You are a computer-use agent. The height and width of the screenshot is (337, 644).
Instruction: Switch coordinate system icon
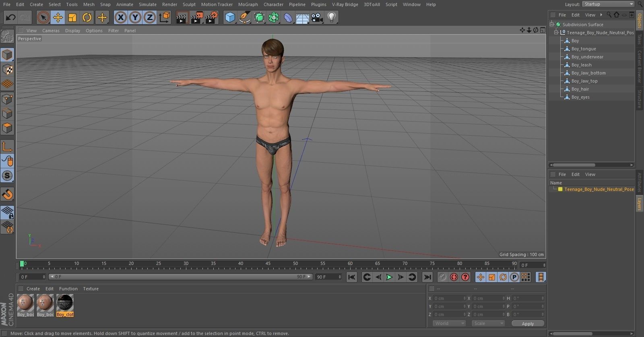(x=165, y=17)
